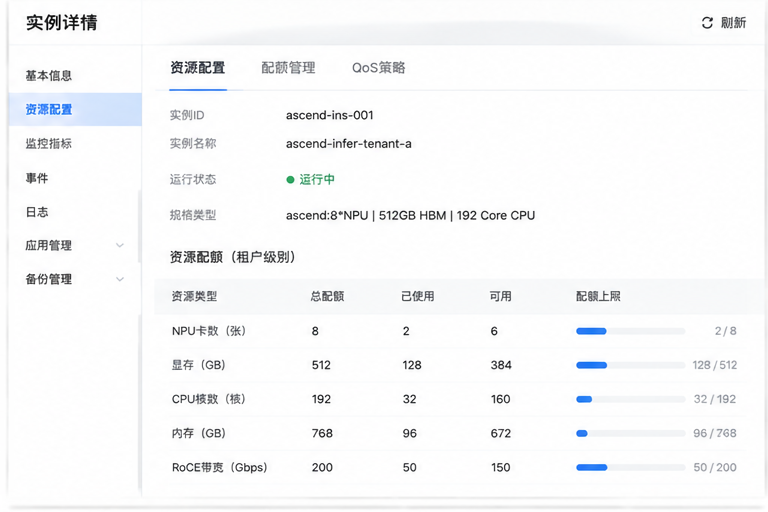
Task: Select the 显存（GB）row label
Action: pos(198,365)
